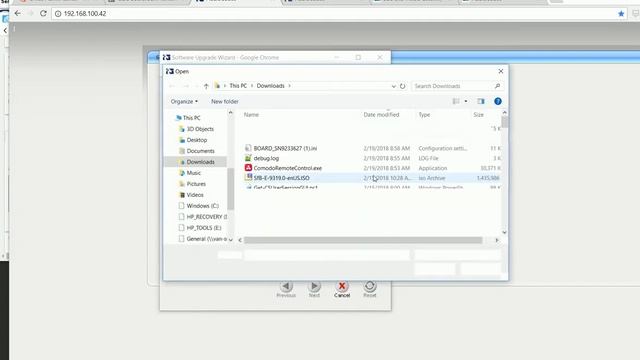Click Next in the Upgrade Wizard
The height and width of the screenshot is (360, 640).
pyautogui.click(x=314, y=289)
